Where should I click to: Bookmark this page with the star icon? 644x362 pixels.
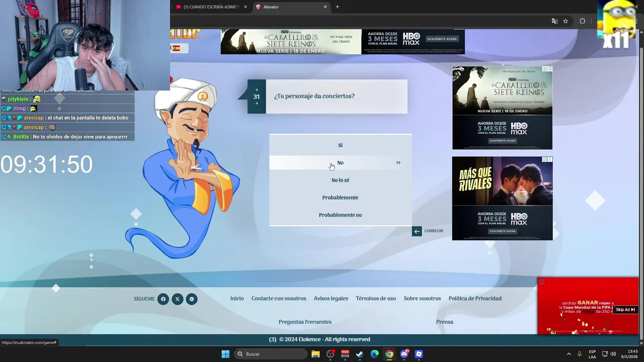(x=566, y=21)
